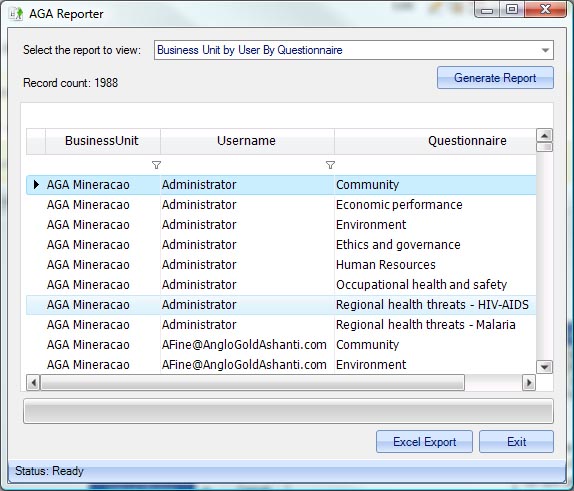Click the Username column filter icon
The height and width of the screenshot is (491, 574).
click(x=330, y=165)
